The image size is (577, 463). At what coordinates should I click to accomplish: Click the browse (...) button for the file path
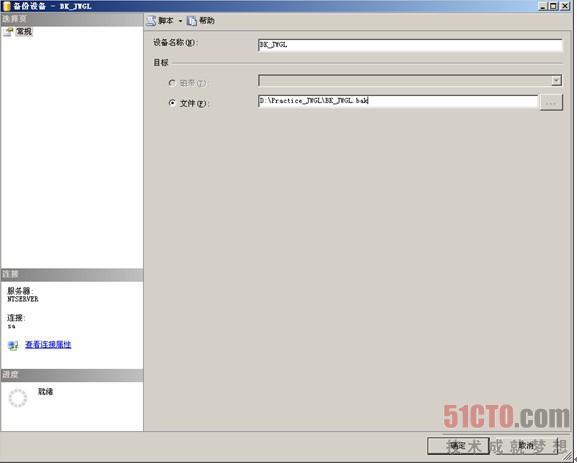pyautogui.click(x=551, y=102)
